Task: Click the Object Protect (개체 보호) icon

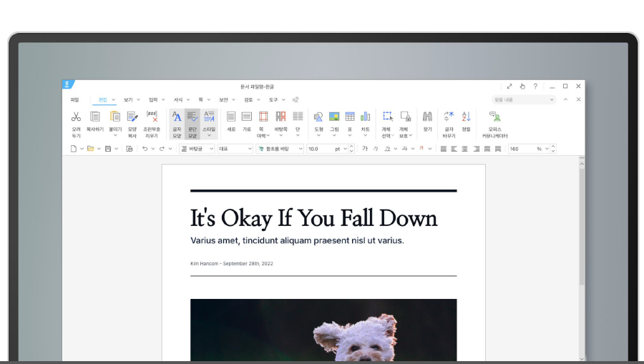Action: 406,117
